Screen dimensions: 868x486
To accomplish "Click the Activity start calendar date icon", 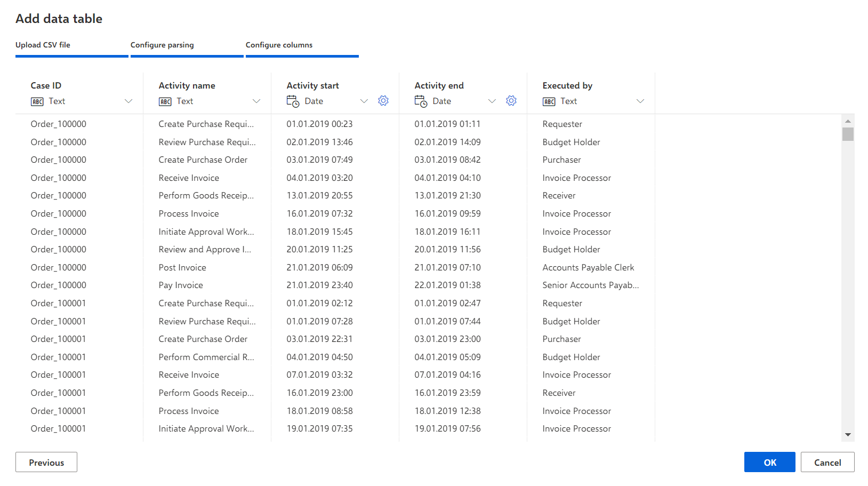I will click(293, 101).
